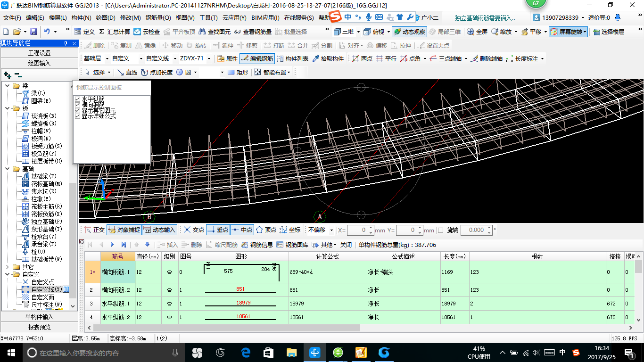Open 钢筋信息 rebar information
The height and width of the screenshot is (362, 644).
[257, 245]
